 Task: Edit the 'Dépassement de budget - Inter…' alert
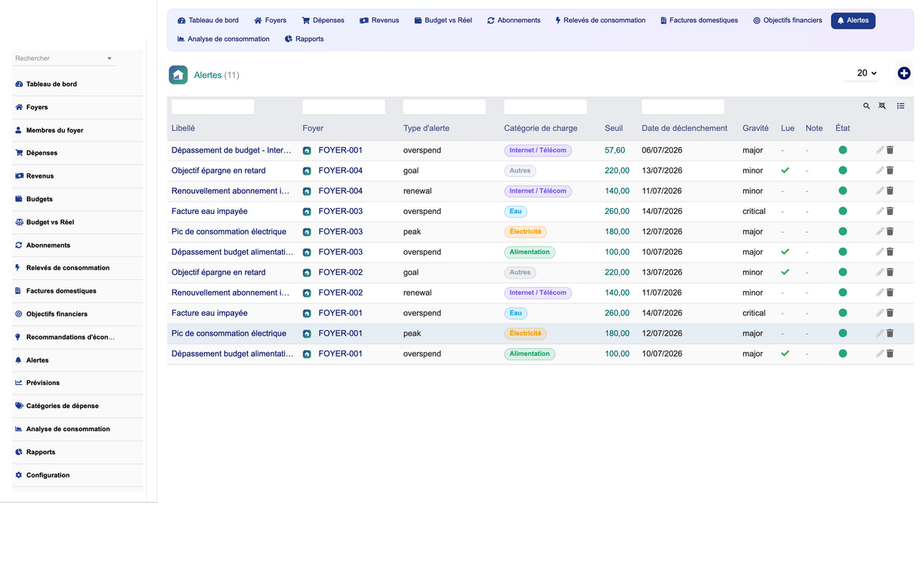880,150
